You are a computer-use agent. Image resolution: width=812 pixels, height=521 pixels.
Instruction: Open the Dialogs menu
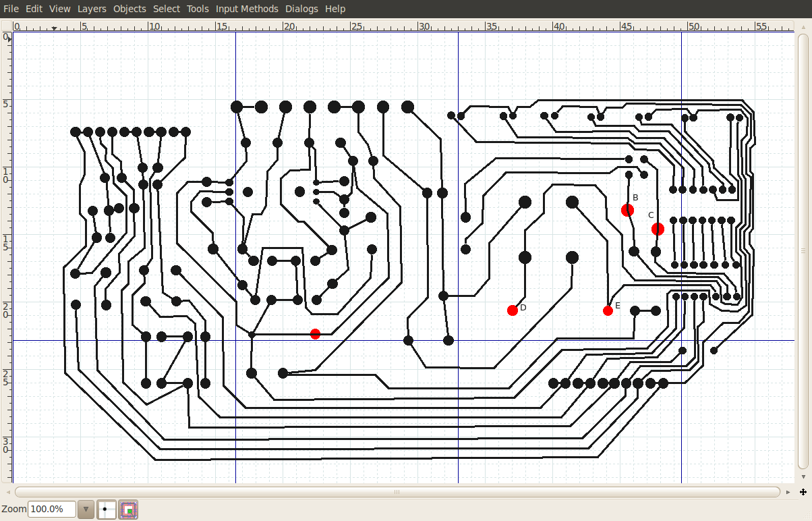click(301, 9)
